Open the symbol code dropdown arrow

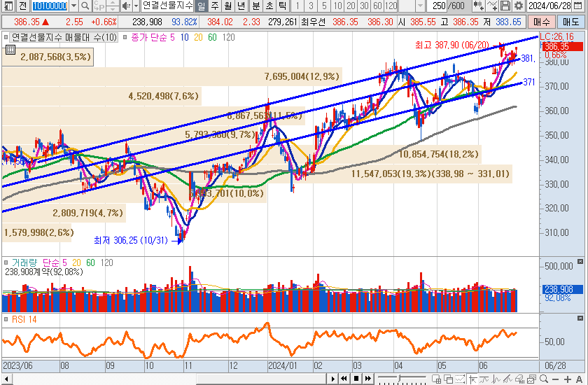point(73,6)
